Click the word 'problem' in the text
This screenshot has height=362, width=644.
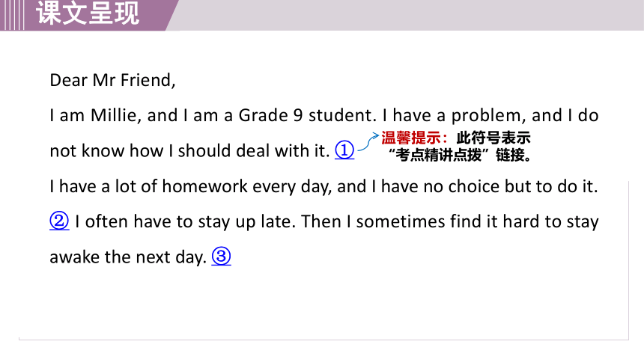(487, 116)
